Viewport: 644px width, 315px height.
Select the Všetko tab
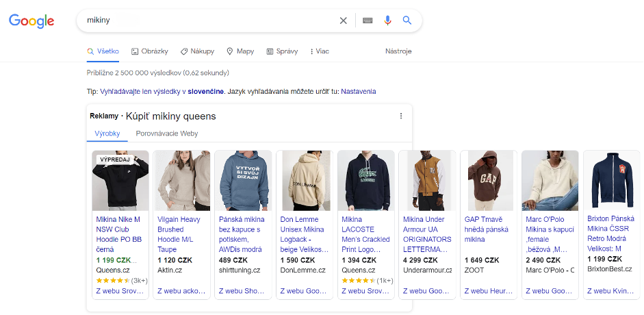[x=103, y=51]
